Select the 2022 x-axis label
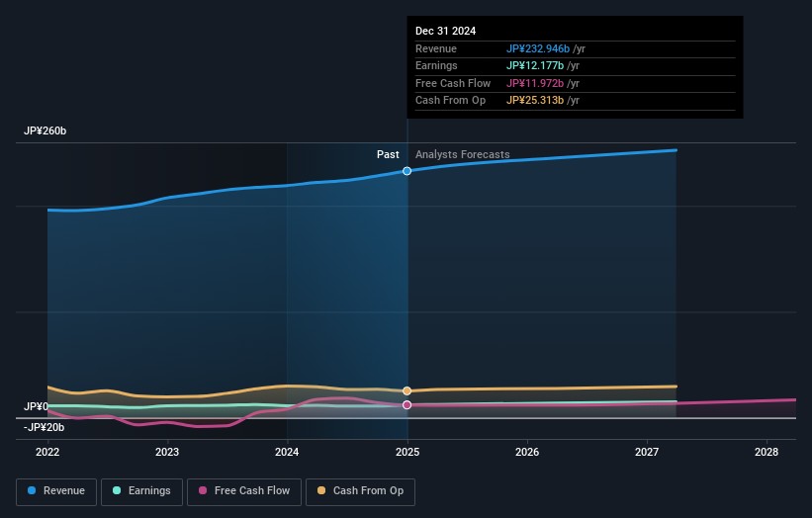 (47, 452)
